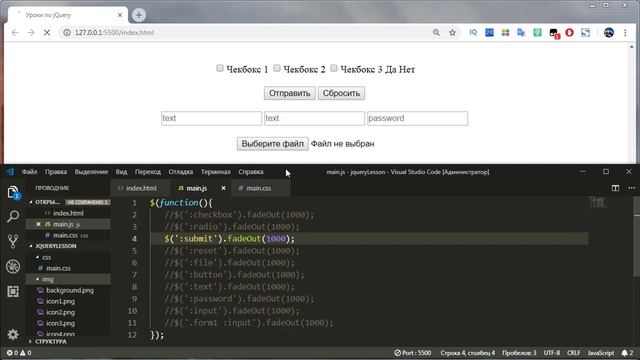Bookmark this page with the star icon
This screenshot has width=640, height=360.
coord(452,33)
